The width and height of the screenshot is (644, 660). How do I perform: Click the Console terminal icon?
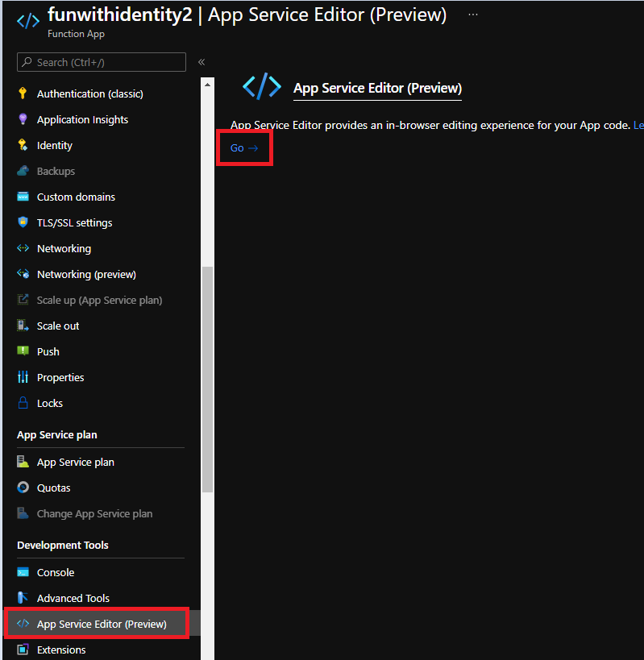pos(23,572)
